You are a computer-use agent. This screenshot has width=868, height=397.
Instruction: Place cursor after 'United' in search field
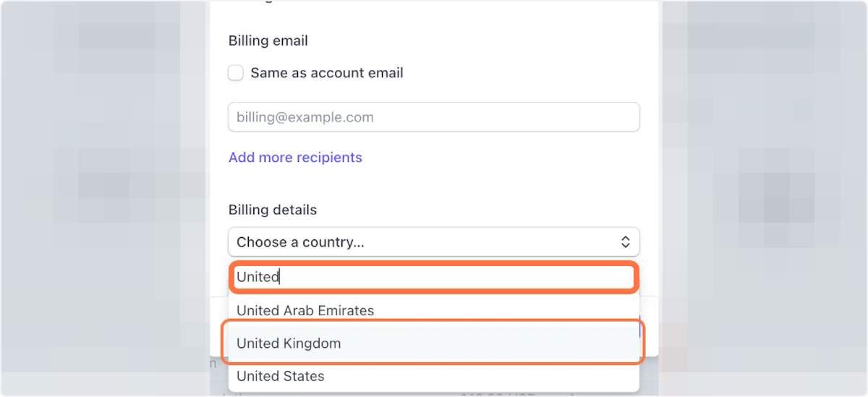click(x=281, y=277)
